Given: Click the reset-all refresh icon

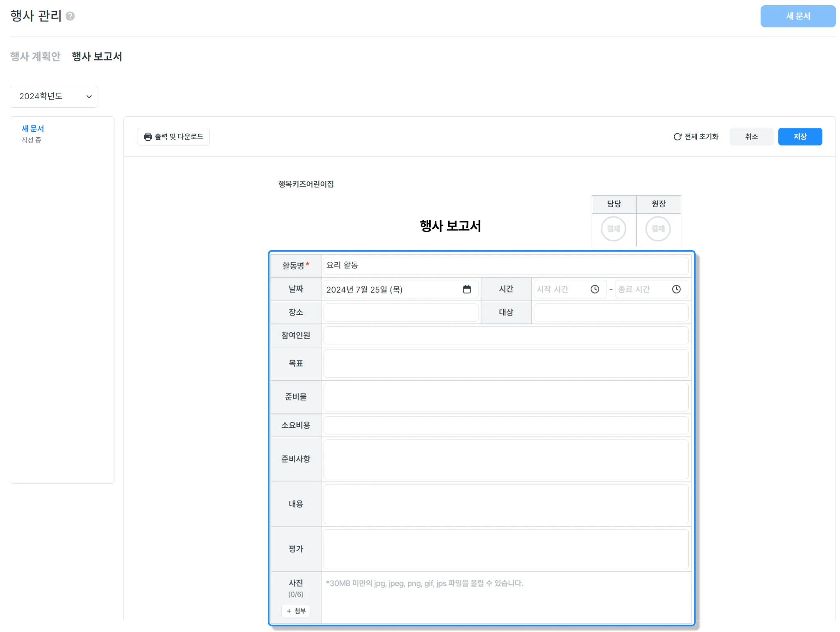Looking at the screenshot, I should (x=677, y=137).
